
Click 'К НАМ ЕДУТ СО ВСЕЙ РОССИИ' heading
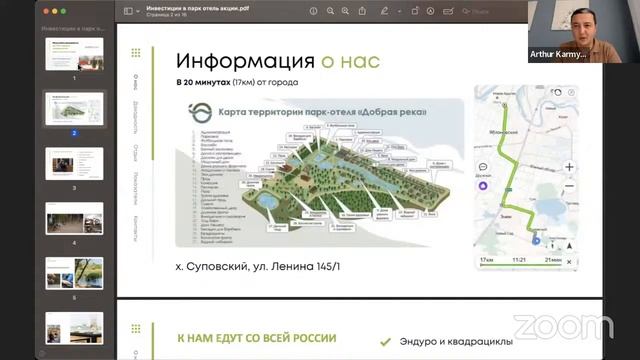coord(257,338)
